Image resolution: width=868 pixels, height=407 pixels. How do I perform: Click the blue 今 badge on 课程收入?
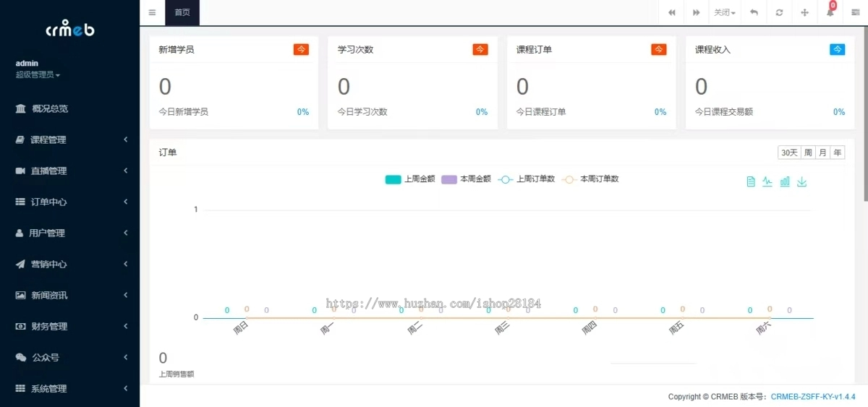837,49
